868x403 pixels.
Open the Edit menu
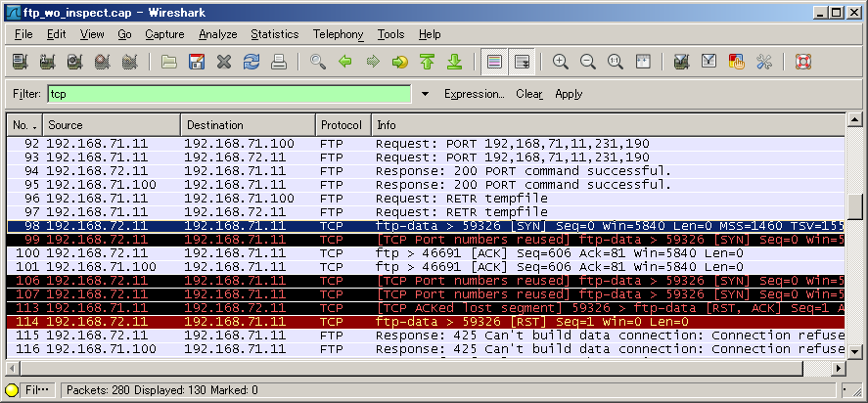[x=56, y=34]
